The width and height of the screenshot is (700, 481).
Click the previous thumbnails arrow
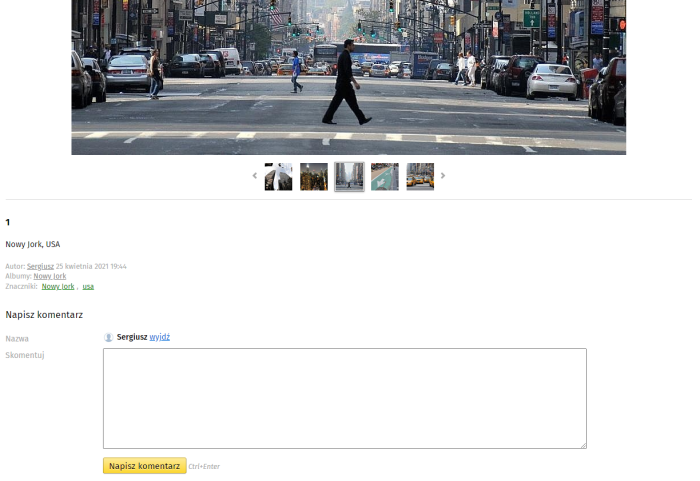click(254, 176)
